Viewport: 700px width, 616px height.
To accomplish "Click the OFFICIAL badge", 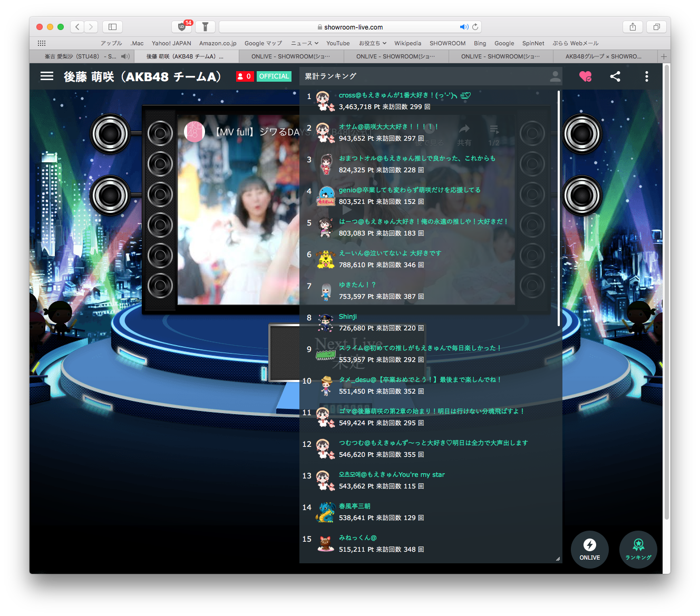I will pyautogui.click(x=274, y=76).
